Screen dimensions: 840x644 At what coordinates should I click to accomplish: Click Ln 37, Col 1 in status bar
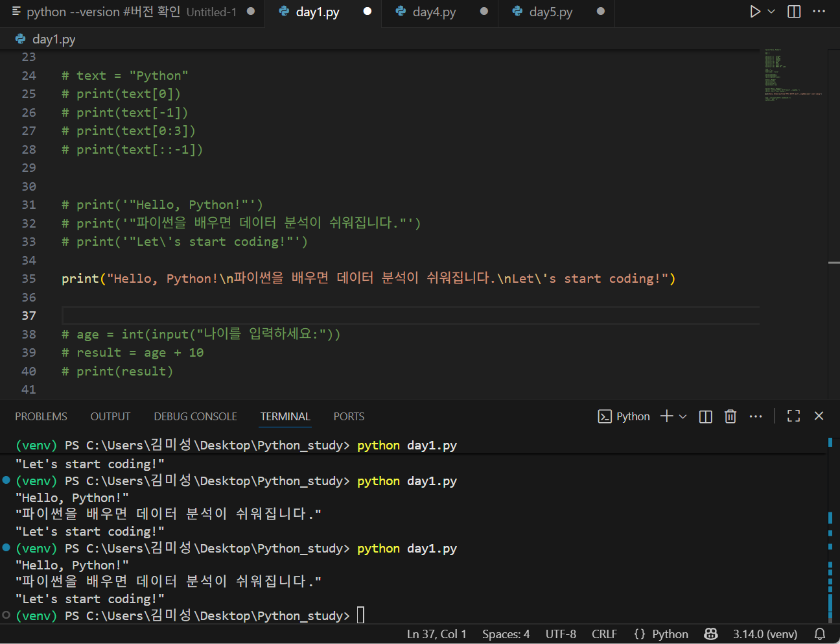coord(436,634)
